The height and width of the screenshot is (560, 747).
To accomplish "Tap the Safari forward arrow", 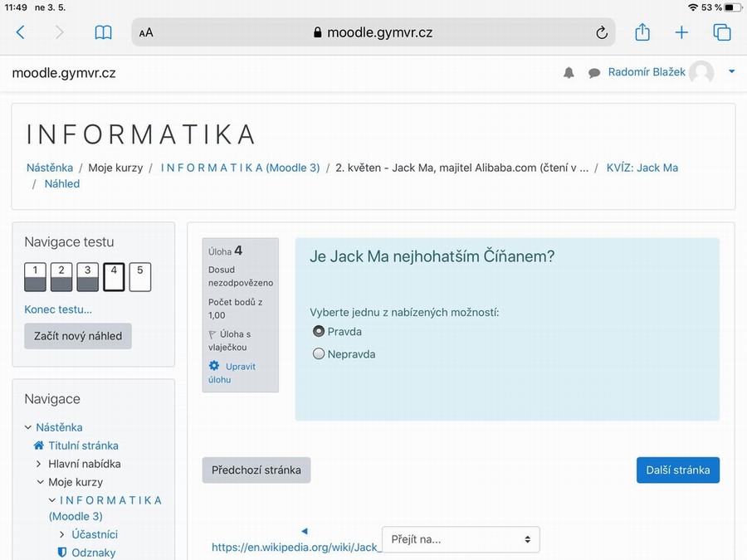I will pyautogui.click(x=59, y=32).
